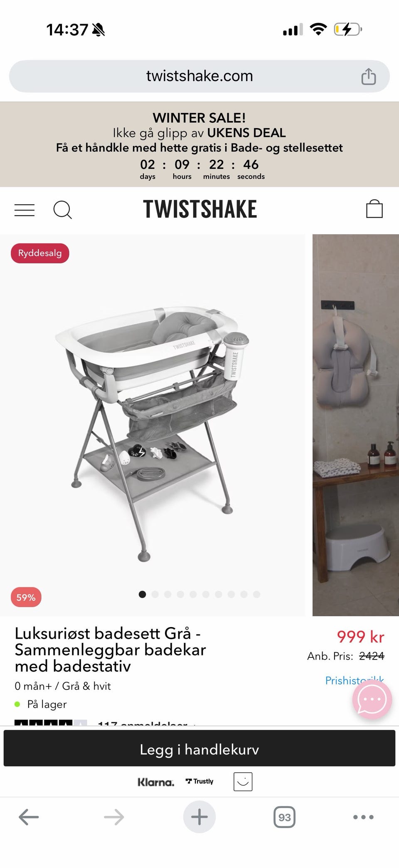Open the pink chat bubble widget
This screenshot has height=868, width=399.
click(x=372, y=699)
